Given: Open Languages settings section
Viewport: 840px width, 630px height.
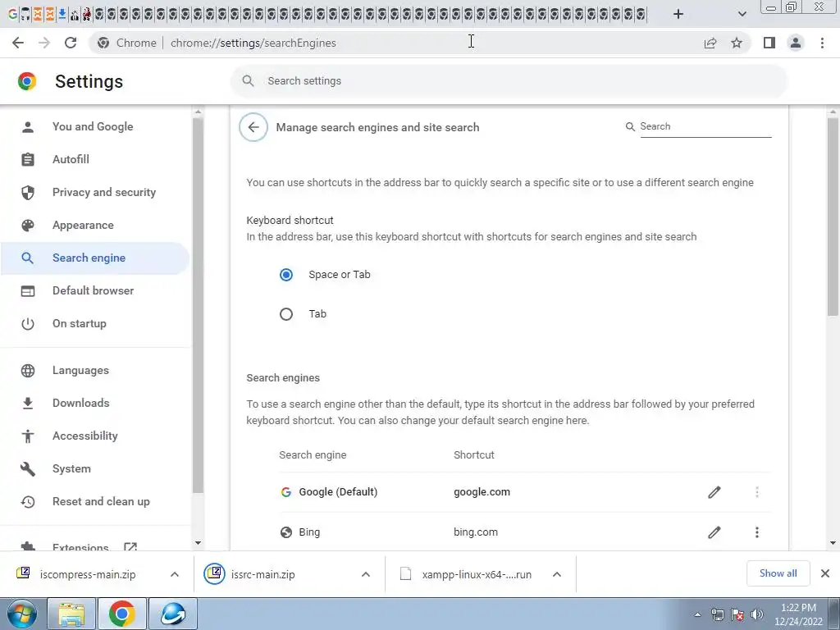Looking at the screenshot, I should coord(80,370).
